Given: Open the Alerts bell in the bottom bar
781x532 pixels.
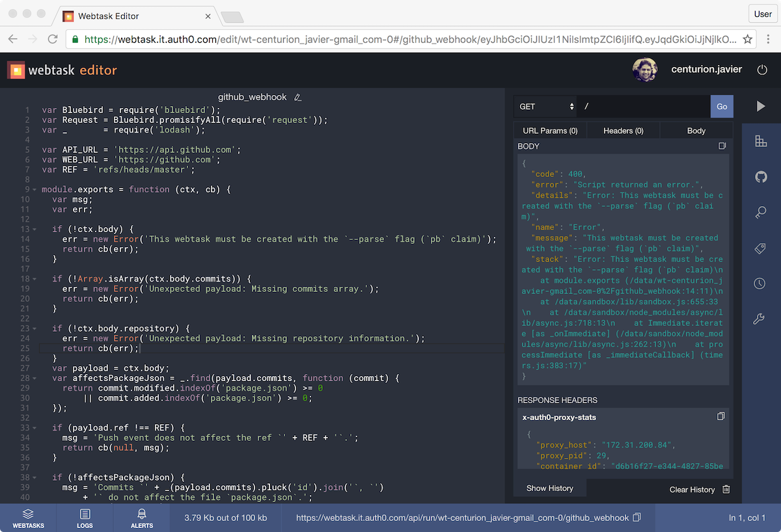Looking at the screenshot, I should (x=141, y=518).
